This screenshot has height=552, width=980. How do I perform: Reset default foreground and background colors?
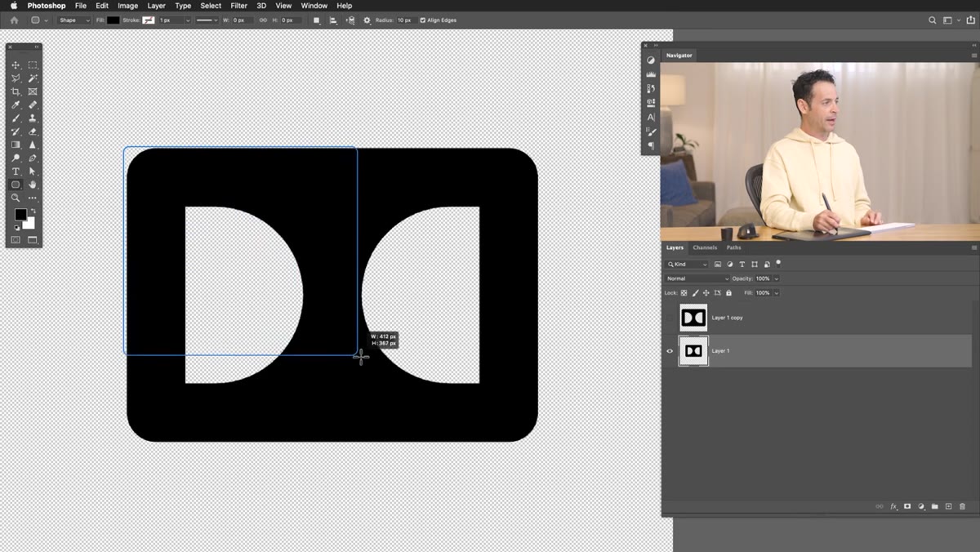pyautogui.click(x=16, y=228)
